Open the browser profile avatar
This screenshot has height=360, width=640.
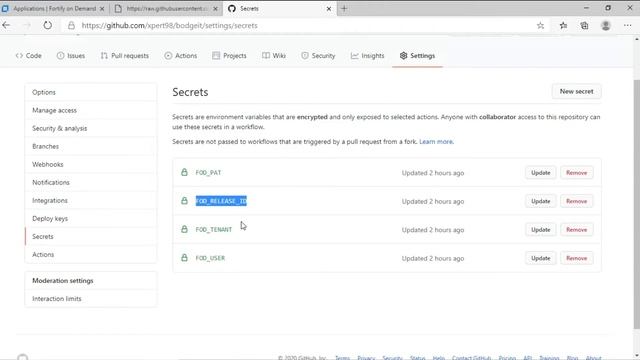click(606, 25)
